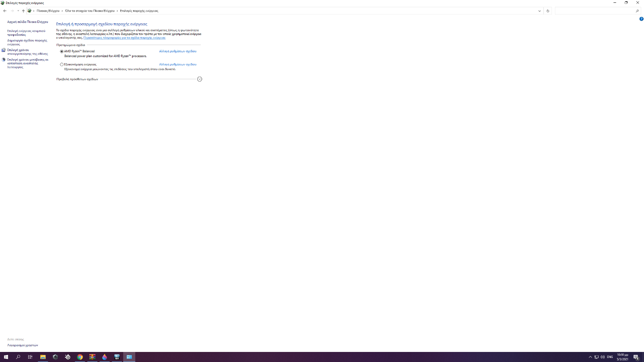Switch input language from ENG indicator
The image size is (644, 362).
tap(610, 357)
